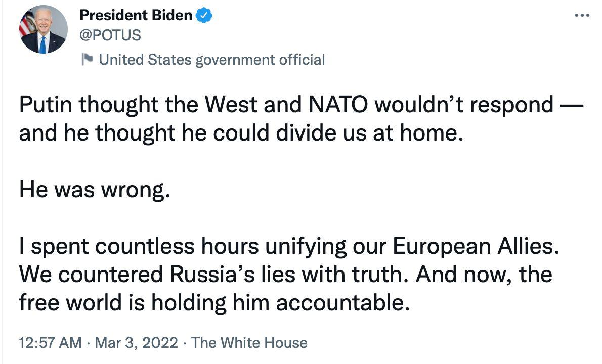Click the small flag icon by government label
602x364 pixels.
pos(88,60)
